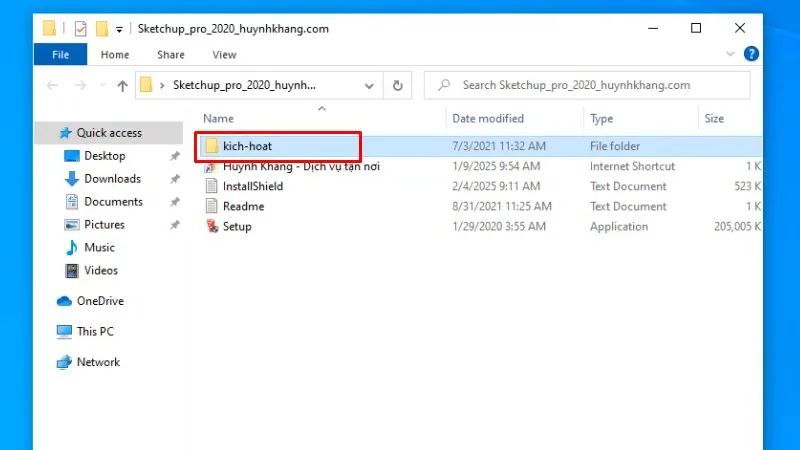Screen dimensions: 800x450
Task: Open the File menu
Action: tap(60, 55)
